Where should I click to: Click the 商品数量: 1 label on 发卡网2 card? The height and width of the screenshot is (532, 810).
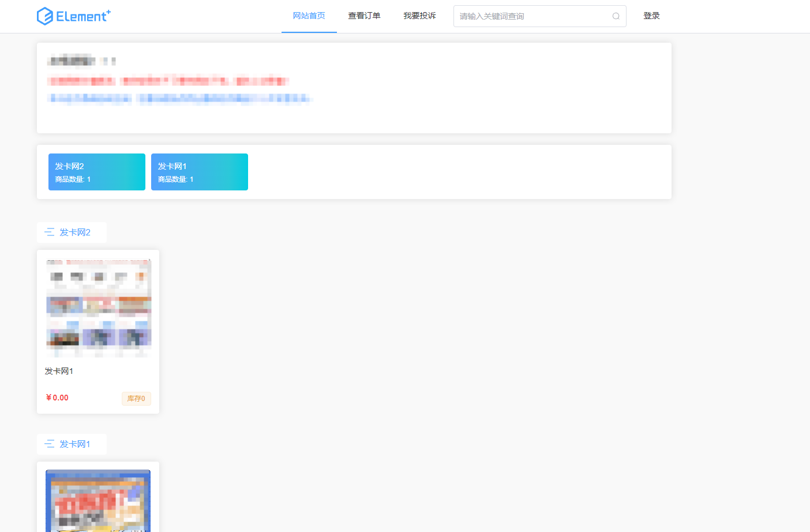[x=71, y=179]
